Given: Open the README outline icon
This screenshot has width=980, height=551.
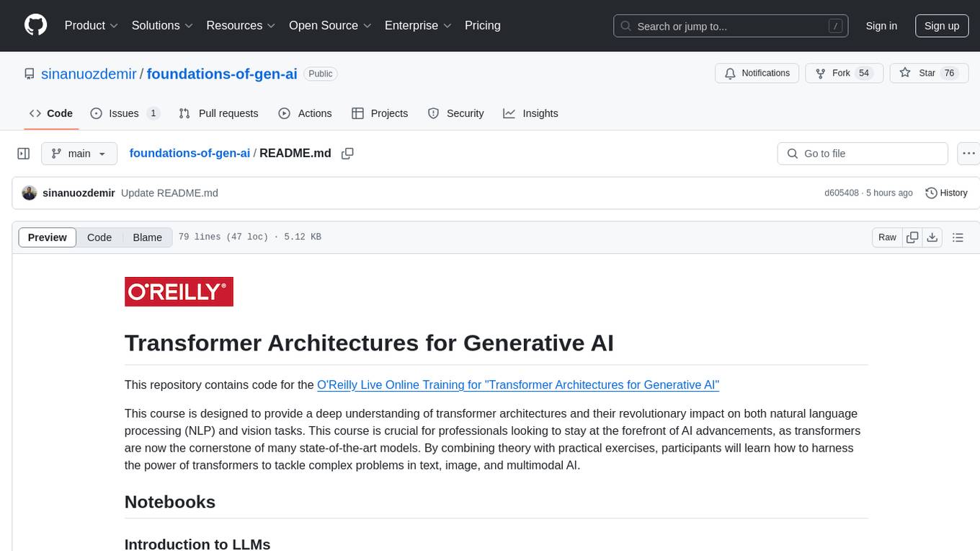Looking at the screenshot, I should (x=958, y=237).
